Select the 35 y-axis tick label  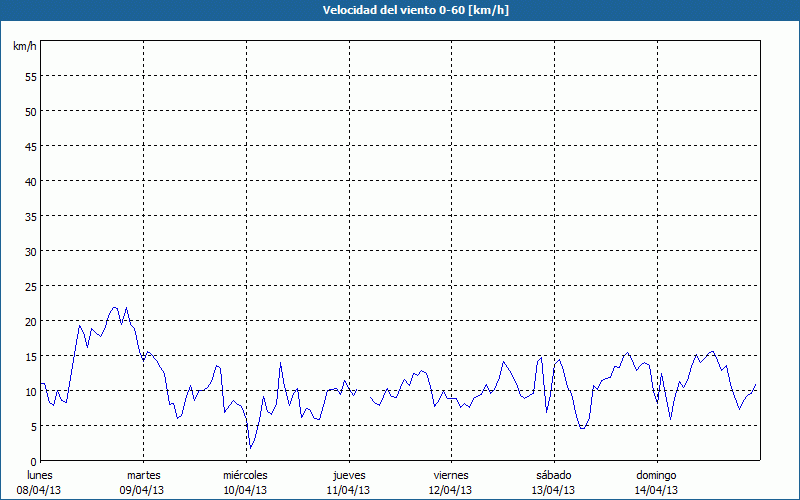pyautogui.click(x=30, y=216)
